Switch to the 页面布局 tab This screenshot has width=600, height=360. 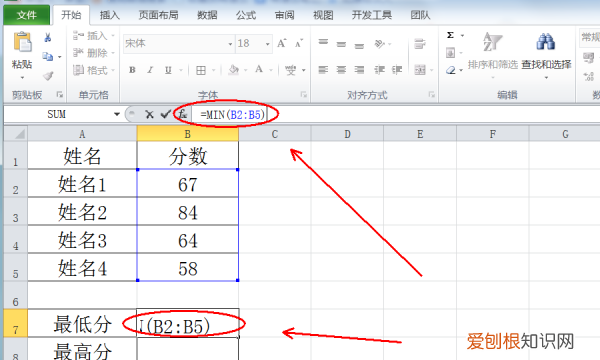(x=158, y=15)
